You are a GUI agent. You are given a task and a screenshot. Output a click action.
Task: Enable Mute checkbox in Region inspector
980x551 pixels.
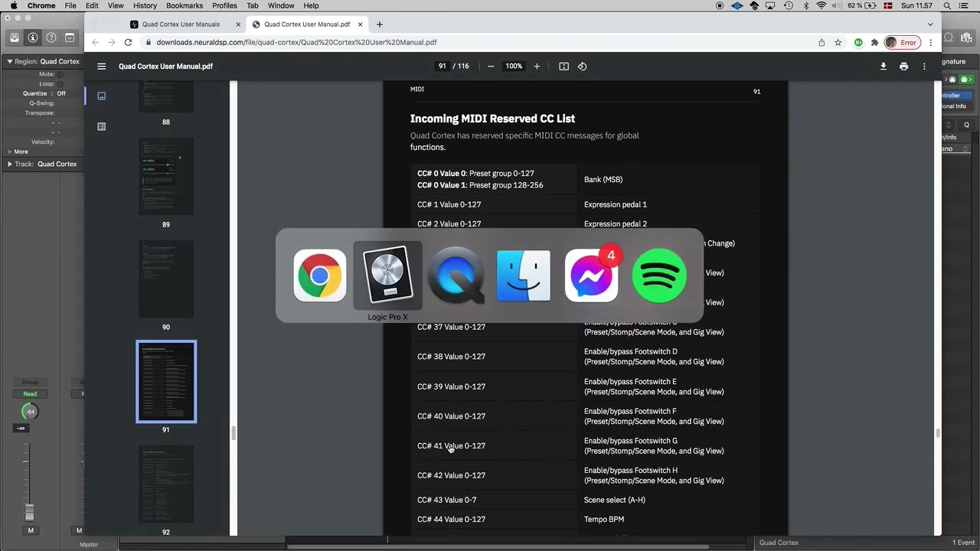coord(60,74)
